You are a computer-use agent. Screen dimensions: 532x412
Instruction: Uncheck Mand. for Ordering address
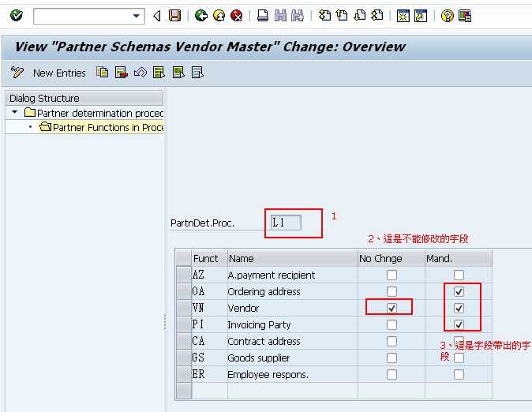[459, 291]
